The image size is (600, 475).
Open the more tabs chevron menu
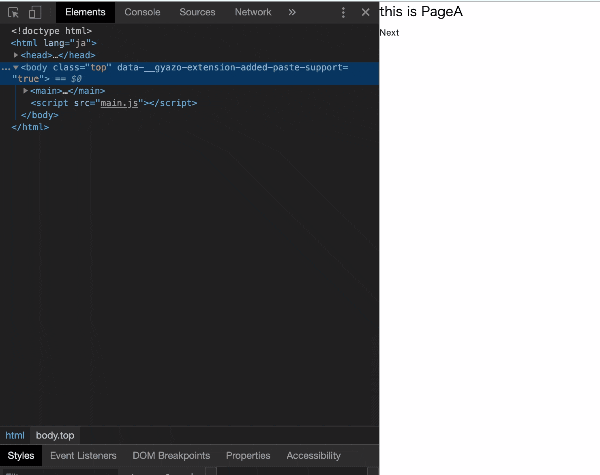point(292,12)
